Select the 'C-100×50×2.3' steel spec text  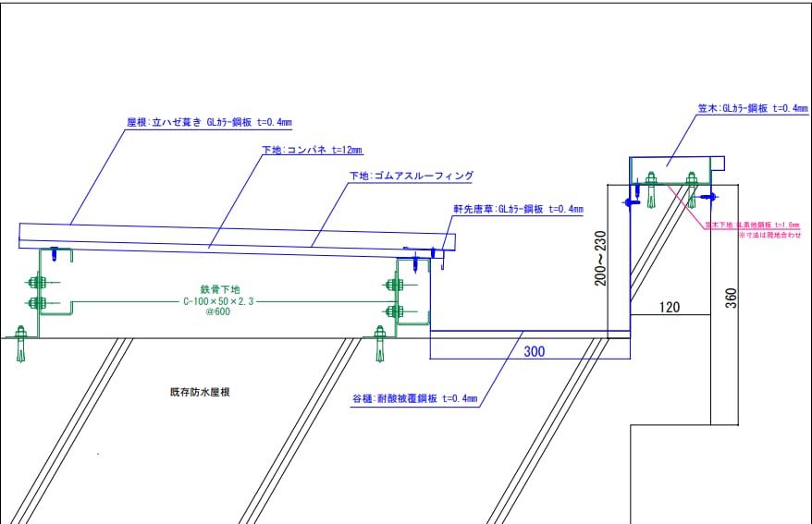click(x=218, y=301)
